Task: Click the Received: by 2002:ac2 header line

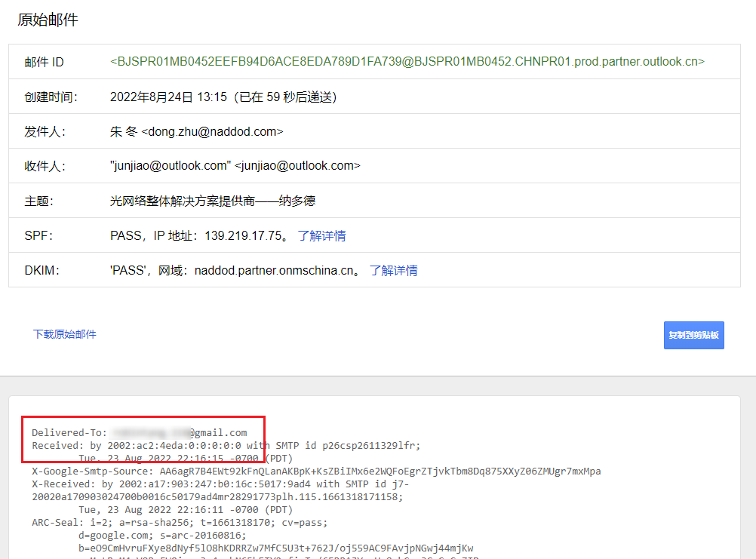Action: coord(226,445)
